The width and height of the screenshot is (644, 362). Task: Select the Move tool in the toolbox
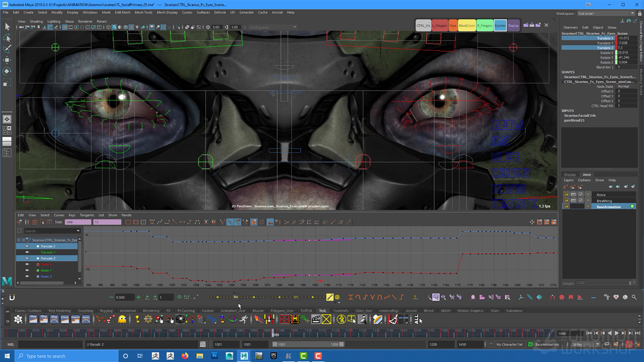point(7,60)
